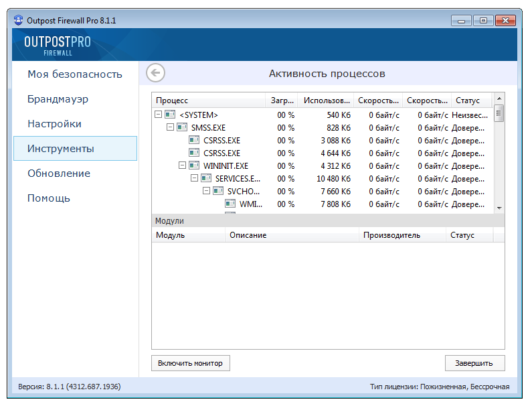This screenshot has height=410, width=532.
Task: Open the Настройки section
Action: point(54,124)
